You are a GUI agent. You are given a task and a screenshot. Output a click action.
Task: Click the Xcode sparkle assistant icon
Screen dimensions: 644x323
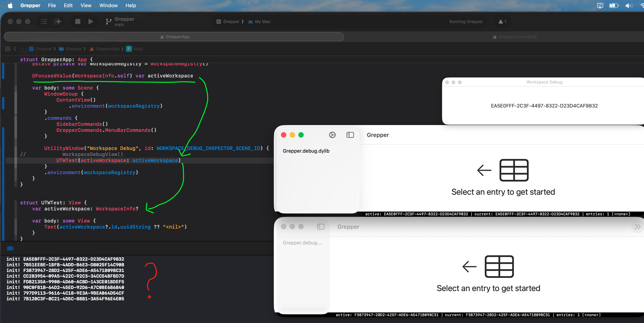click(57, 22)
